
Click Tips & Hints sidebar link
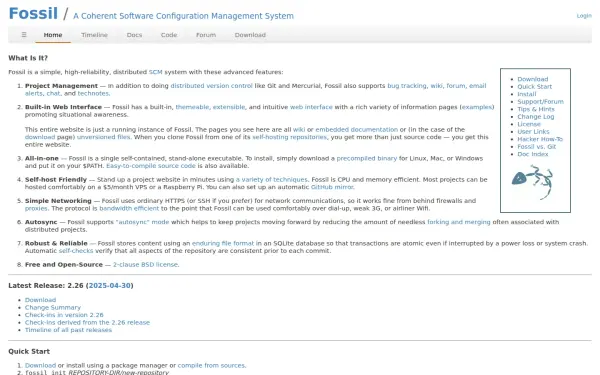click(x=536, y=109)
